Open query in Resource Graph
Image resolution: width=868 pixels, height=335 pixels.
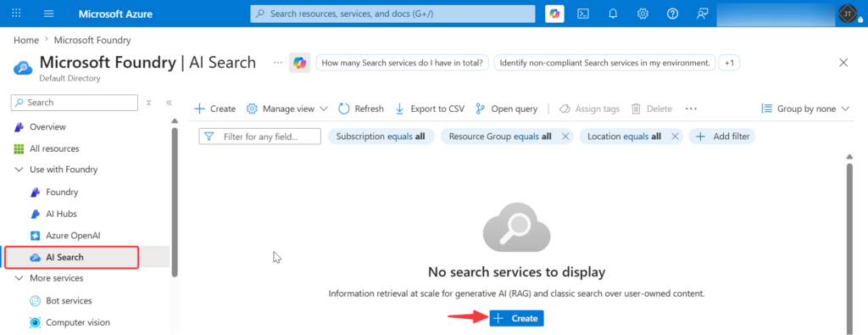coord(507,109)
